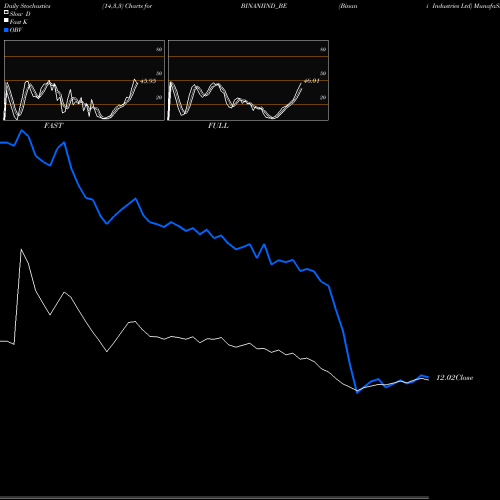Click the 'BINANIIND_BE' symbol text
This screenshot has width=500, height=500.
pos(264,6)
